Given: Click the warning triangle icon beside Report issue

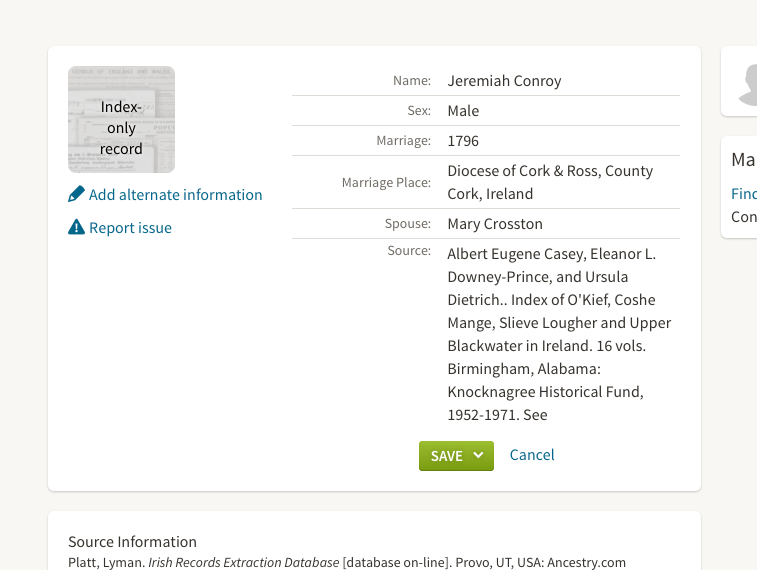Looking at the screenshot, I should [76, 227].
